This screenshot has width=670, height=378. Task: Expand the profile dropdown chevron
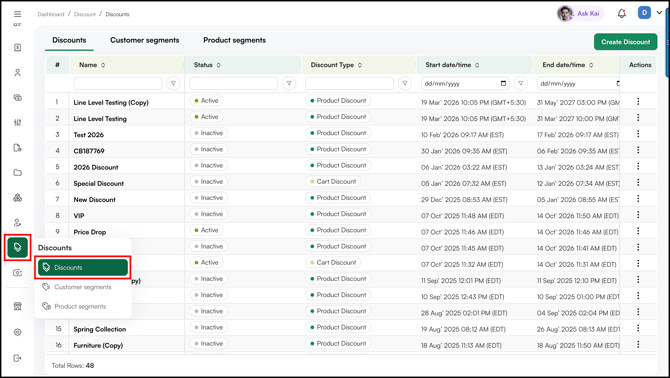(x=659, y=13)
